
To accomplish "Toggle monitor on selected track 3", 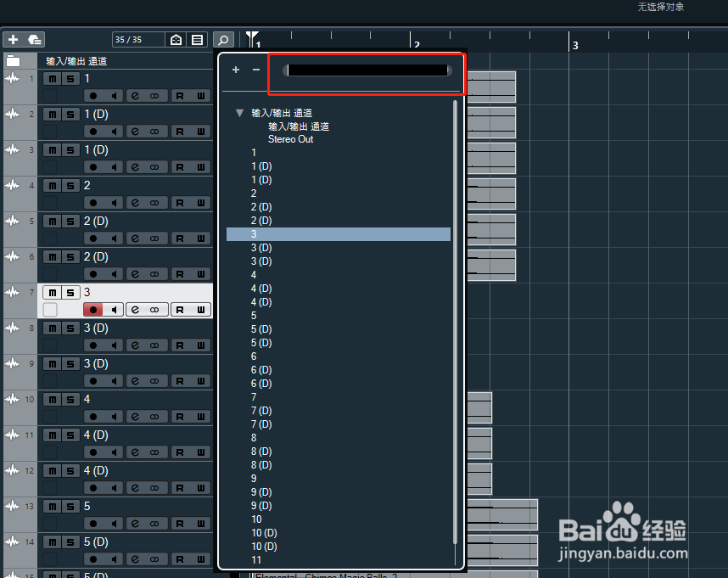I will click(114, 310).
